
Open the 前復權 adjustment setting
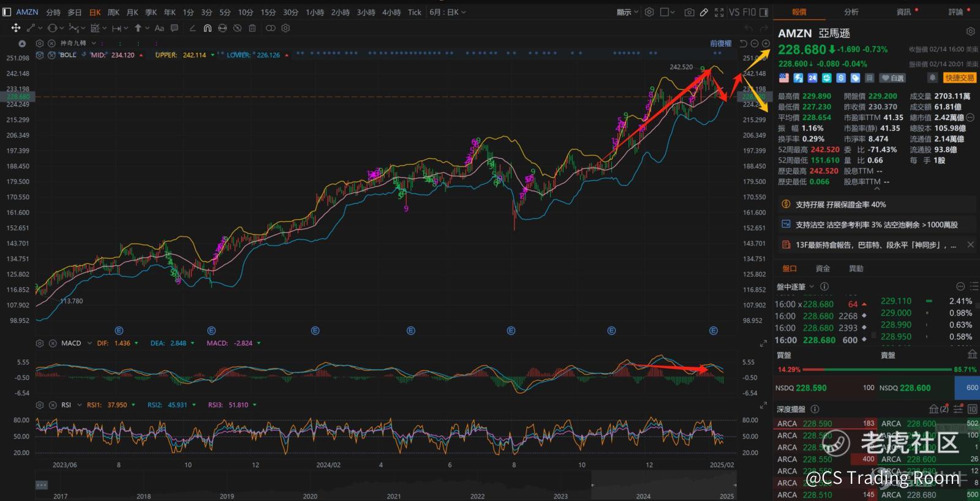click(x=721, y=43)
